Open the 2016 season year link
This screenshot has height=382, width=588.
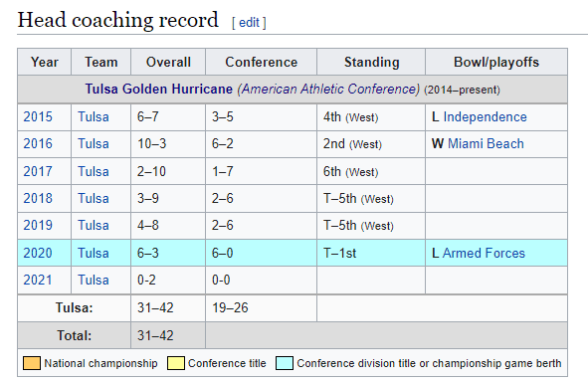38,144
